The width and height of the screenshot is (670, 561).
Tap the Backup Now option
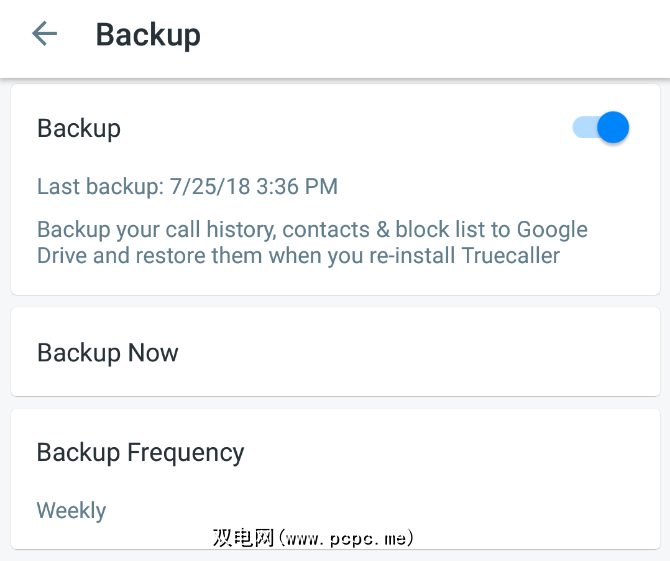click(x=108, y=353)
